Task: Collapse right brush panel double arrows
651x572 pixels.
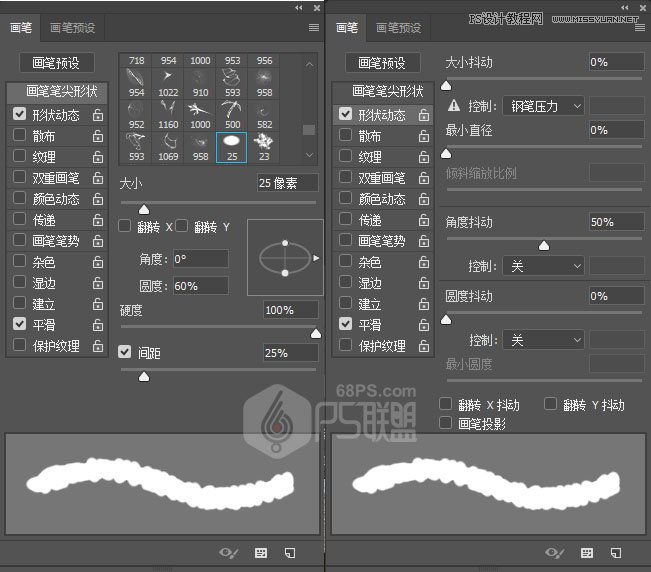Action: coord(624,7)
